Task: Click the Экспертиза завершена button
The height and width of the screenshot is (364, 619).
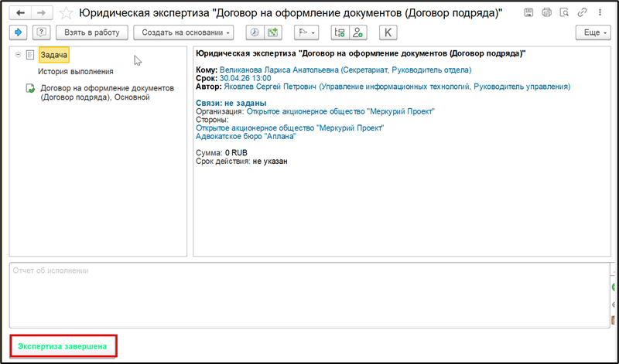Action: 63,346
